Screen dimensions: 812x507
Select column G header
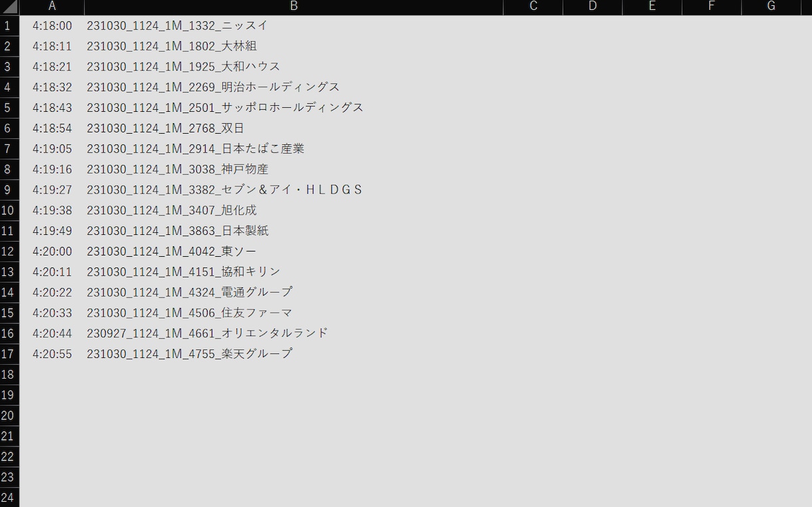771,7
